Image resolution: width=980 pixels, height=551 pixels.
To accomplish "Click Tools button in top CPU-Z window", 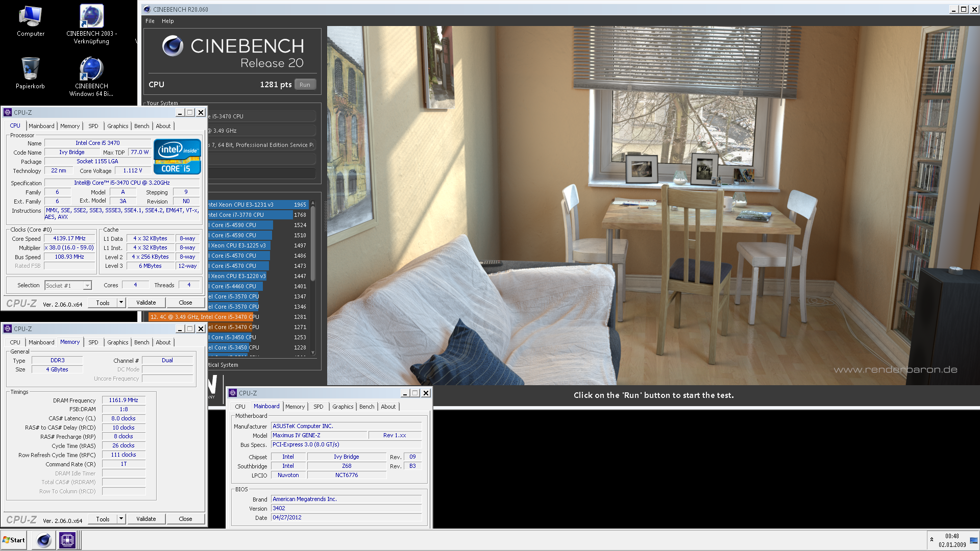I will click(x=103, y=303).
